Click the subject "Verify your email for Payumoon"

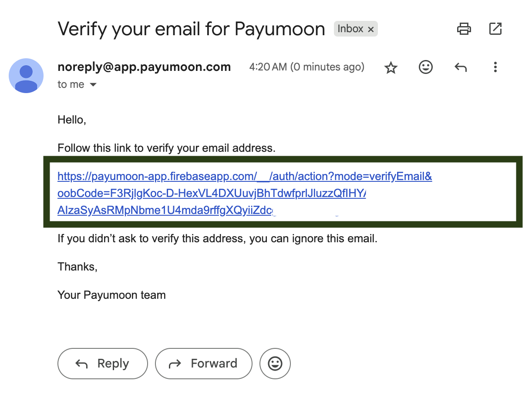(191, 29)
